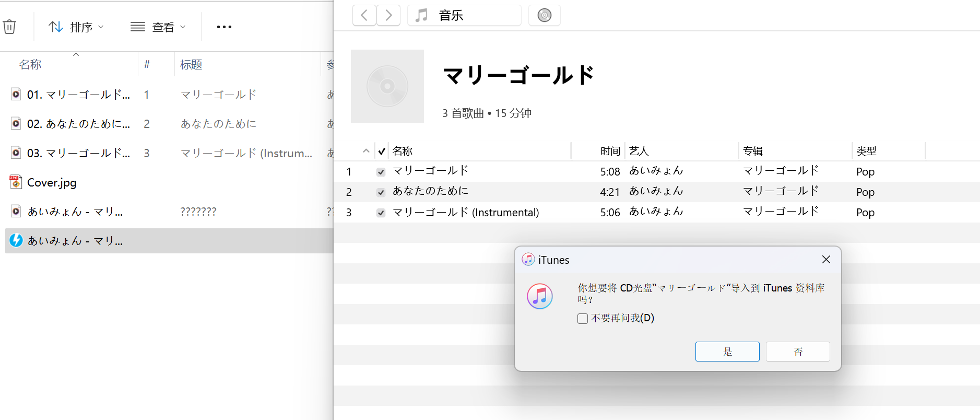
Task: Select Cover.jpg image file icon
Action: click(16, 182)
